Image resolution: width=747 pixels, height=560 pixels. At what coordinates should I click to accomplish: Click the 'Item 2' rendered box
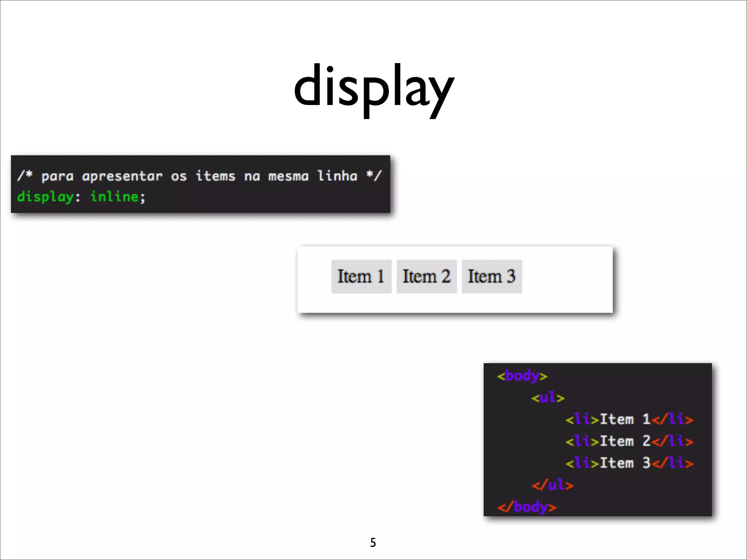426,276
